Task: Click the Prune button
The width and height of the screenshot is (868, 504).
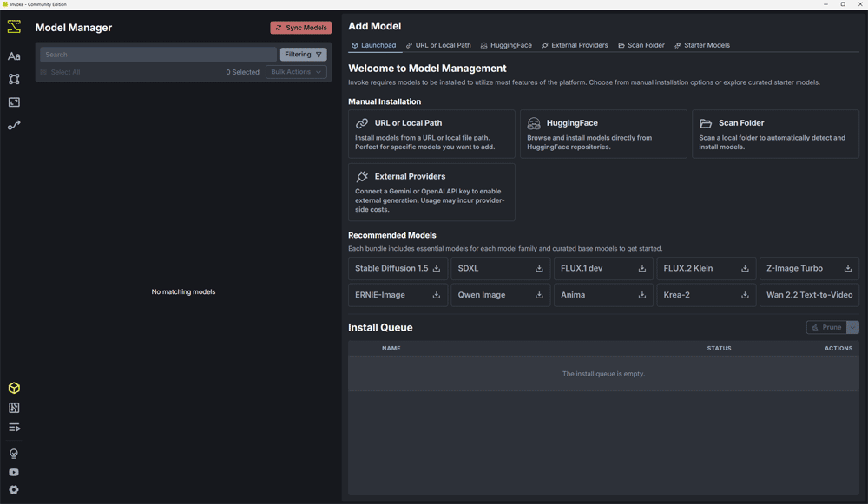Action: tap(826, 328)
